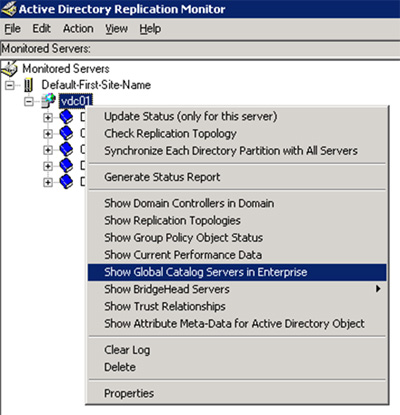The height and width of the screenshot is (415, 400).
Task: Select Show Attribute Meta-Data for Active Directory Object
Action: pos(237,323)
